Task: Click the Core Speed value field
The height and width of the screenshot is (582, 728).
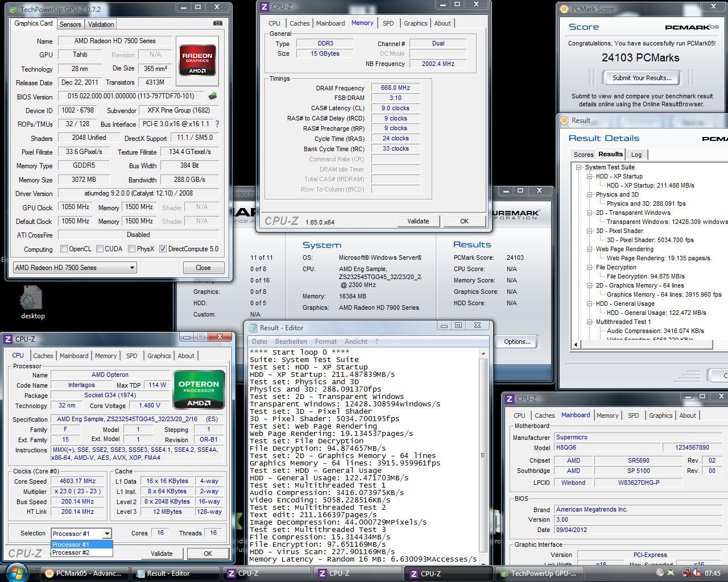Action: click(x=77, y=481)
